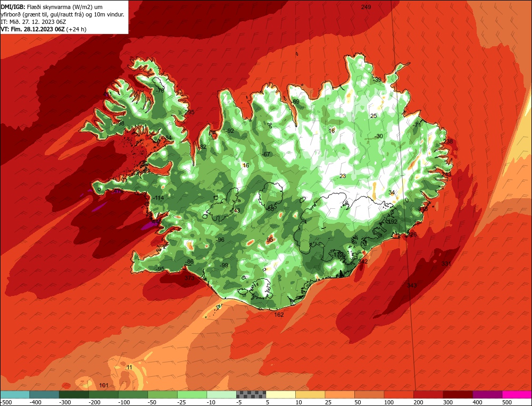Click the -86 value on the map

(x=189, y=261)
